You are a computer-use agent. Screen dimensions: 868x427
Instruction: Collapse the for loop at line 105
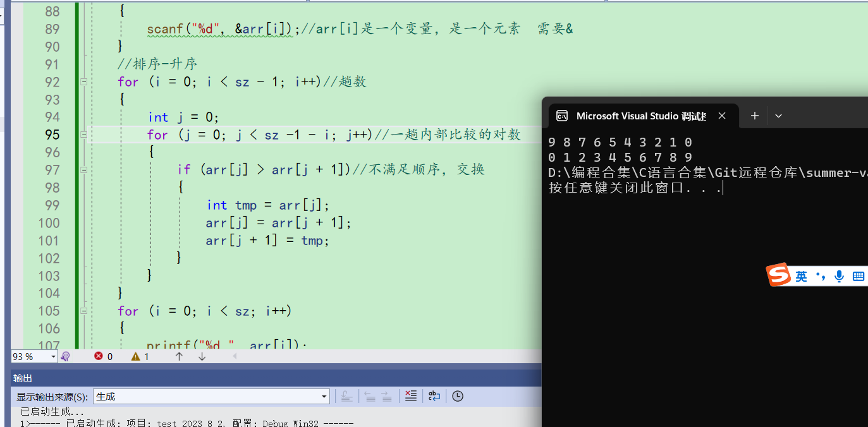click(x=83, y=311)
